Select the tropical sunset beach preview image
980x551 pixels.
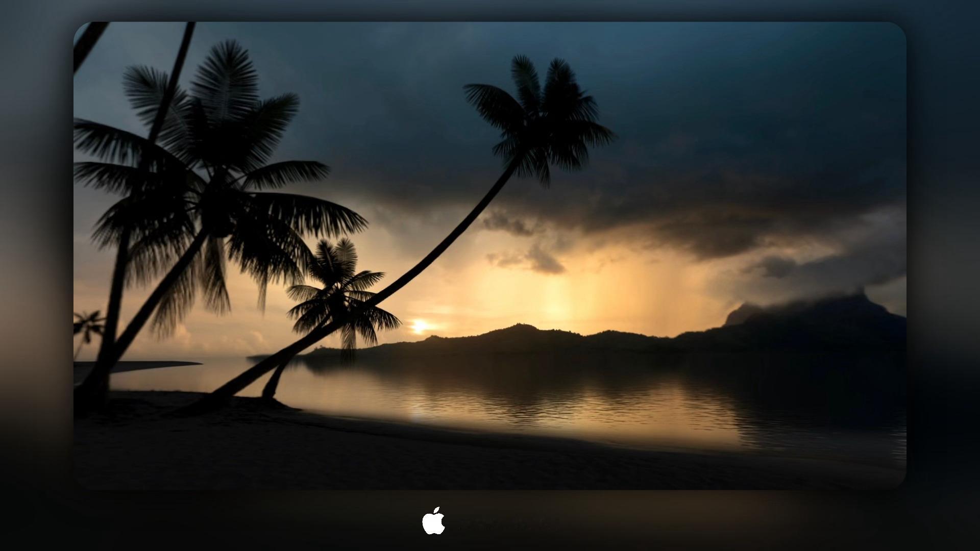tap(490, 256)
